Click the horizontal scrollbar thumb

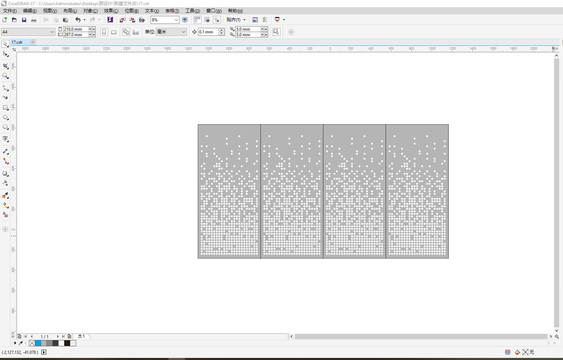pyautogui.click(x=421, y=336)
